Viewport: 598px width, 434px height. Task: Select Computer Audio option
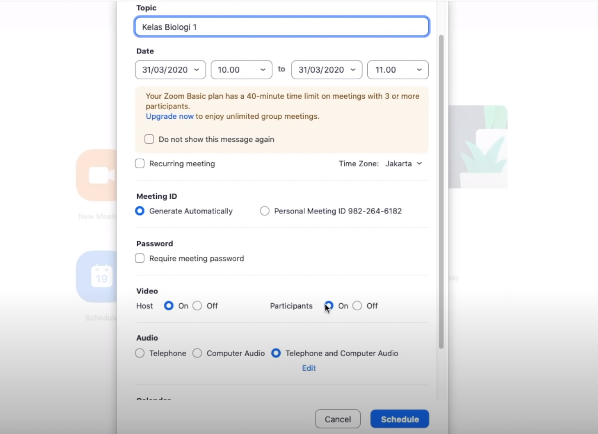(x=197, y=353)
